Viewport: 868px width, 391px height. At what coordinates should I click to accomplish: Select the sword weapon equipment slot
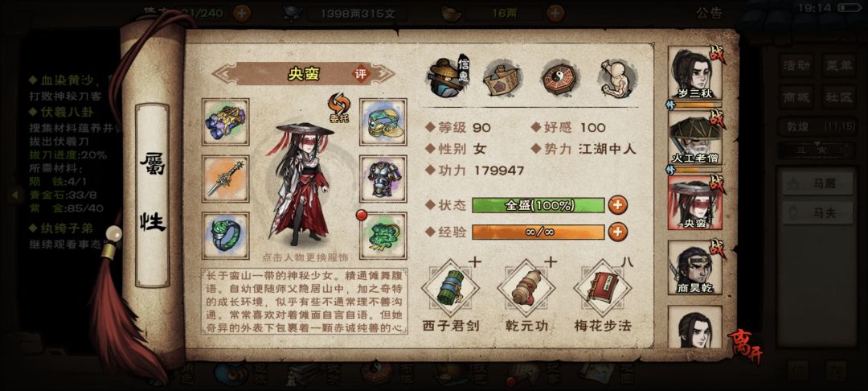point(225,179)
